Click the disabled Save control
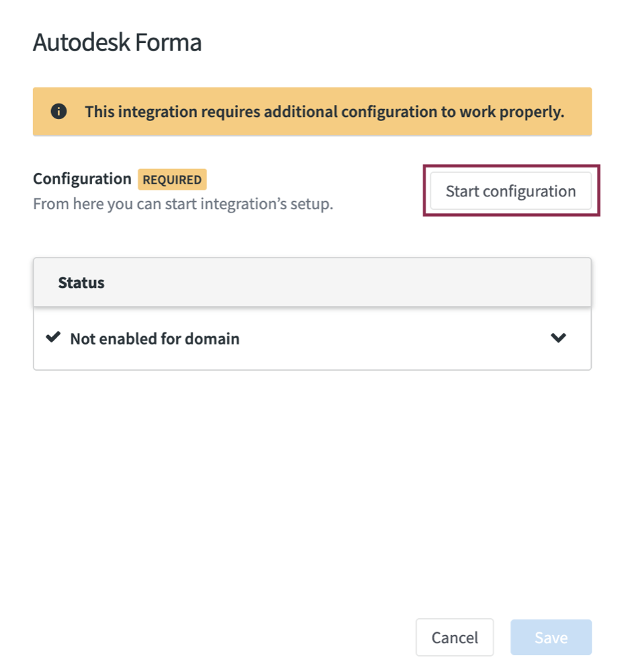 (x=551, y=637)
